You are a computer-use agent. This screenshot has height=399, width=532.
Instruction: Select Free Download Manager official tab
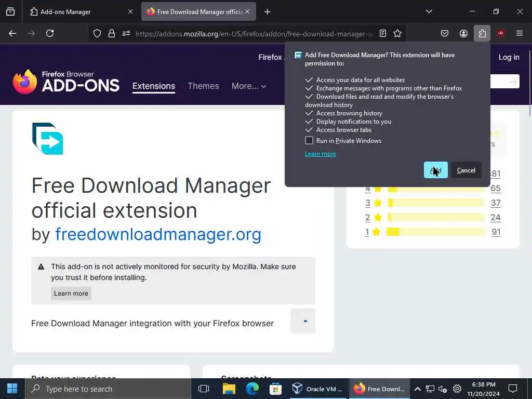[x=198, y=11]
